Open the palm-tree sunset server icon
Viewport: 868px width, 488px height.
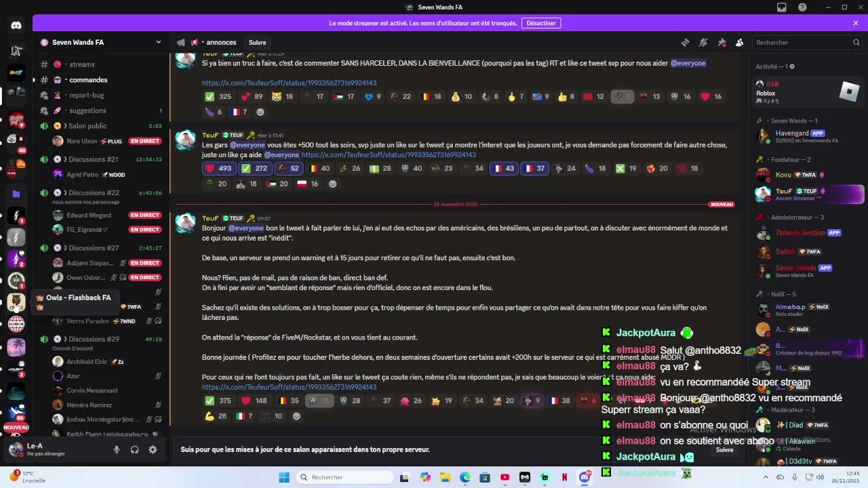[16, 347]
